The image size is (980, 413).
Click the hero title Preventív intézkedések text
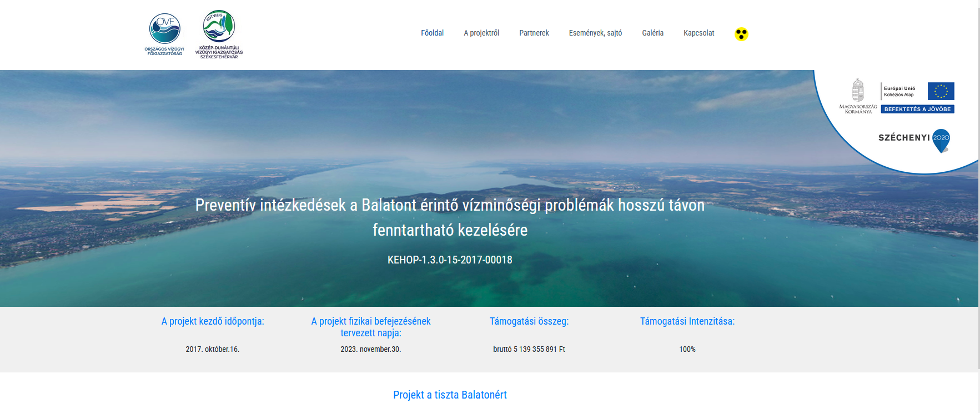450,217
